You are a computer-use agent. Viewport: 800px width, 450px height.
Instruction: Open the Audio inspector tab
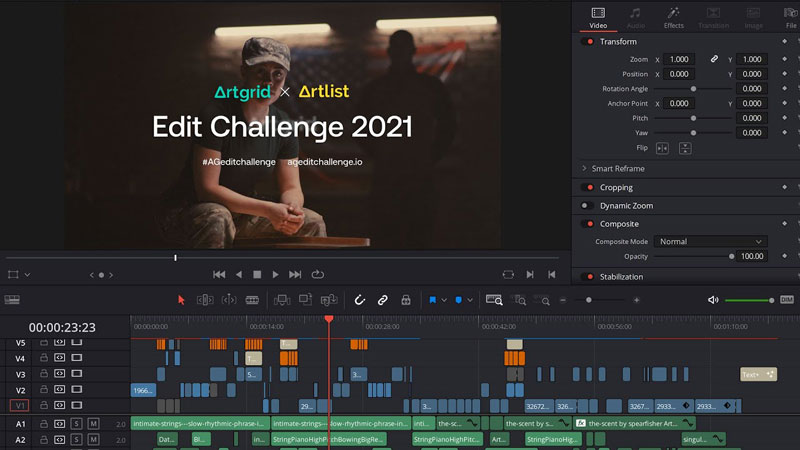635,17
